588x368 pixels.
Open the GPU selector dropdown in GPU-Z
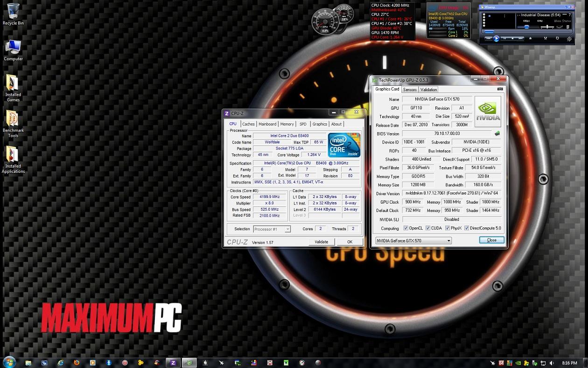[x=413, y=241]
